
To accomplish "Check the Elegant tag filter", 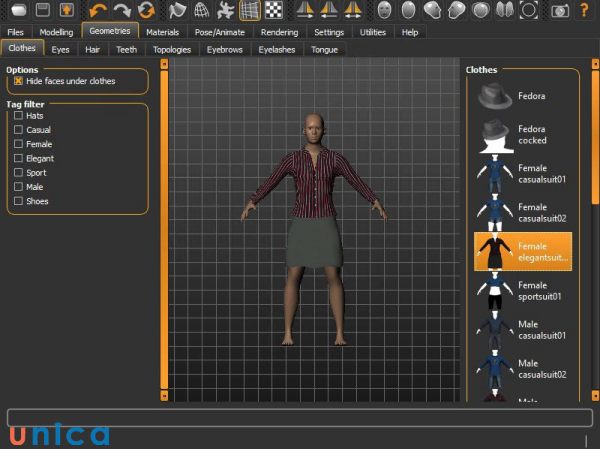I will (x=19, y=158).
